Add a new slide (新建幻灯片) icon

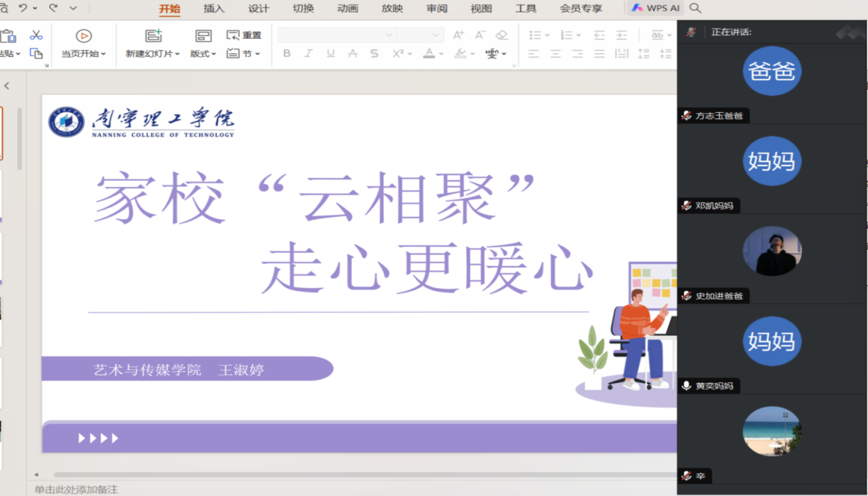pyautogui.click(x=153, y=36)
